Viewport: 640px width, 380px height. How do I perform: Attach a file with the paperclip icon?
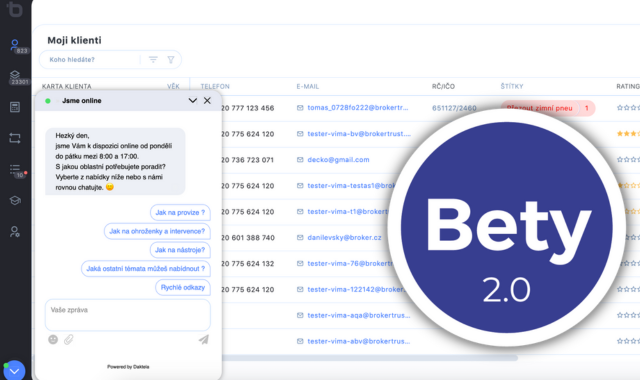(69, 340)
